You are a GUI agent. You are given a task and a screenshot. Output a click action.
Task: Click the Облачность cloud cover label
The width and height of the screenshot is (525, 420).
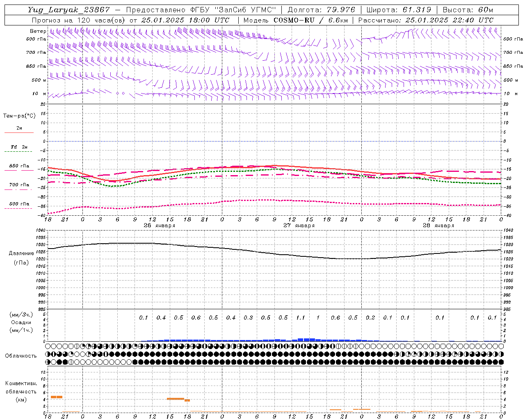[x=21, y=356]
